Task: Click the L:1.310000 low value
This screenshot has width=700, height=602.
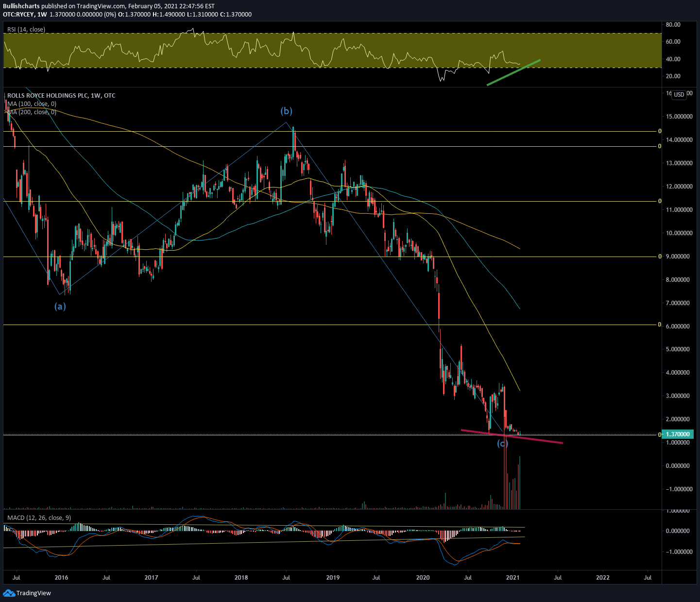Action: (203, 15)
